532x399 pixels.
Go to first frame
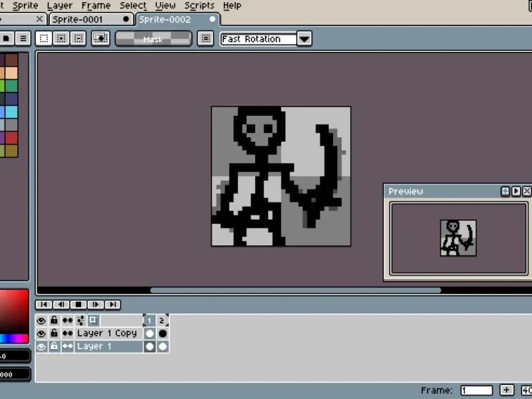(x=44, y=305)
